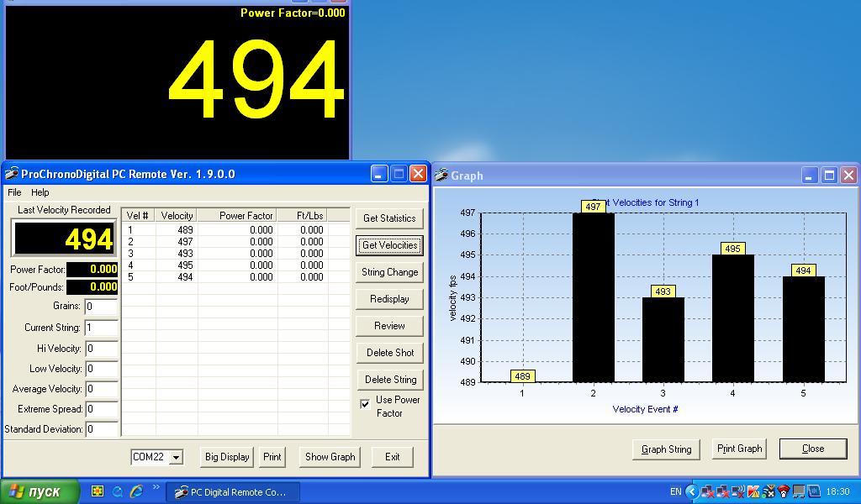Click the Grains input field
The height and width of the screenshot is (504, 861).
tap(101, 307)
